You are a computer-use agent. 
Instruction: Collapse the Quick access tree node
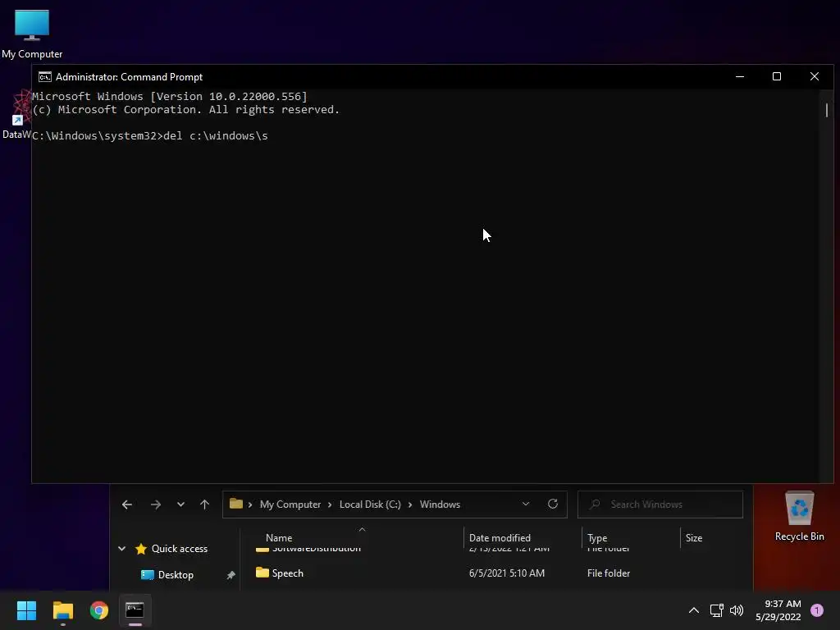click(x=121, y=549)
